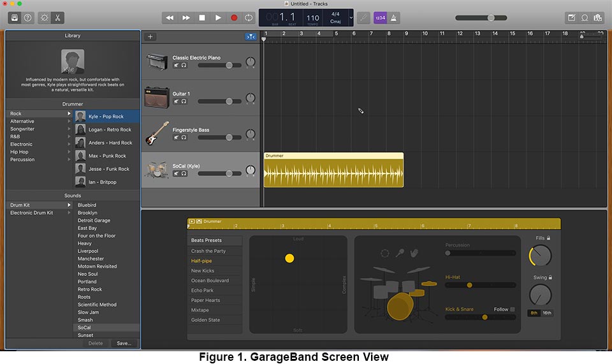
Task: Click the red Record button
Action: click(234, 18)
